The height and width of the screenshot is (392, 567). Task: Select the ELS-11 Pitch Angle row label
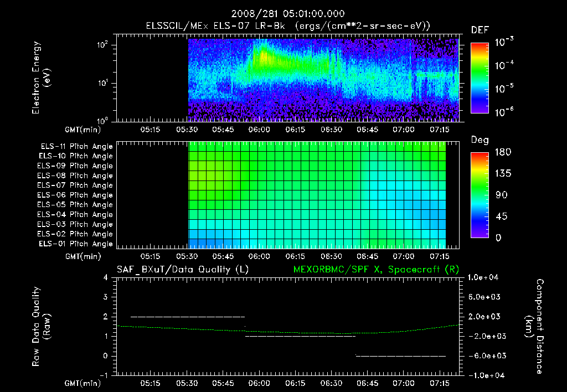pyautogui.click(x=76, y=147)
